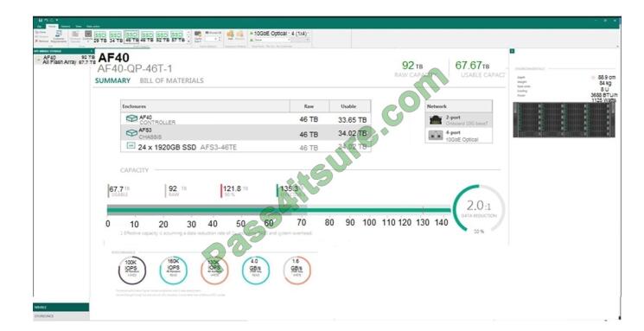Select the AFS3 CHASSIS enclosure row
This screenshot has width=644, height=331.
tap(245, 133)
